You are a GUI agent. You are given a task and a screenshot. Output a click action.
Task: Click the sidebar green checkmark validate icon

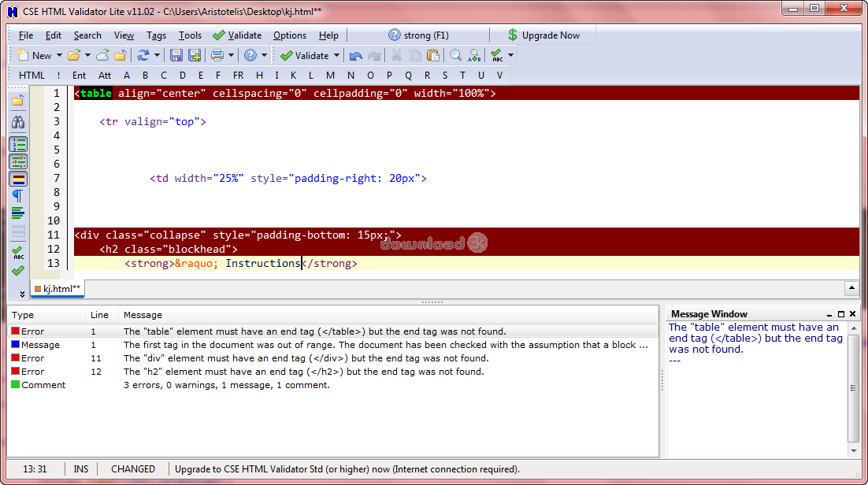(x=18, y=271)
